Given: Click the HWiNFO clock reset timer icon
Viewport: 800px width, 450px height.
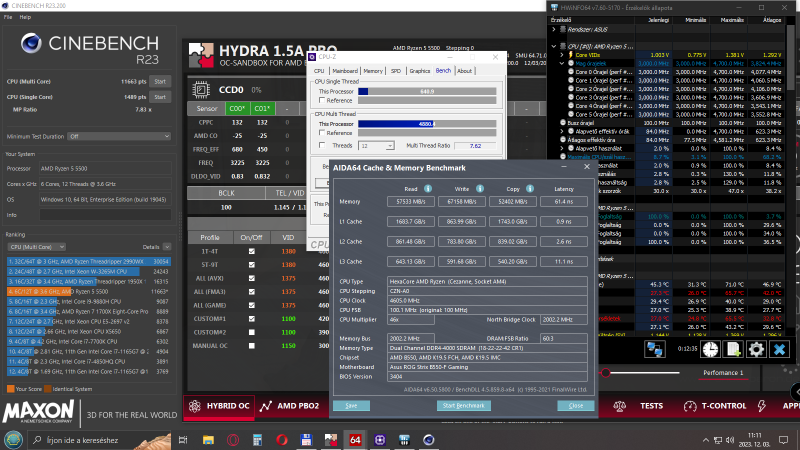Looking at the screenshot, I should 710,349.
